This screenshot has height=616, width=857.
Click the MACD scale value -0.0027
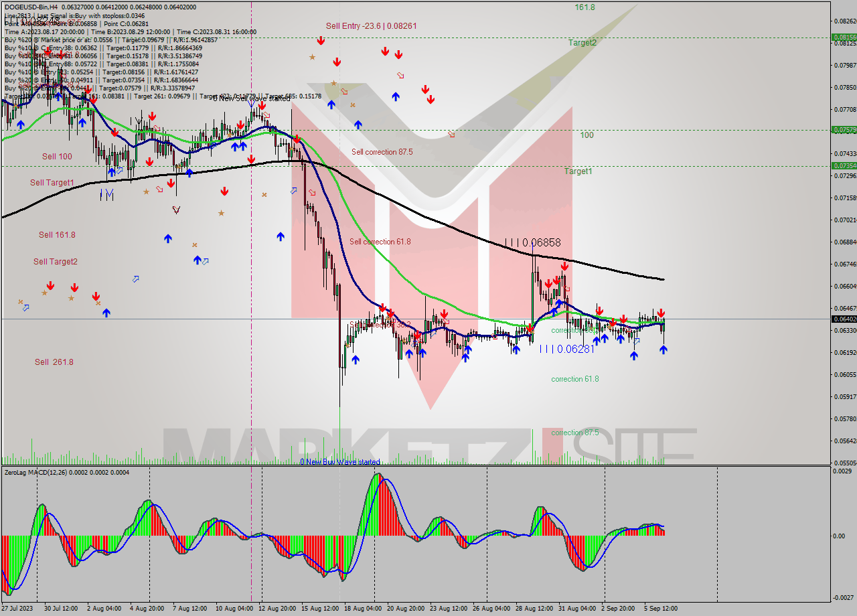click(842, 597)
